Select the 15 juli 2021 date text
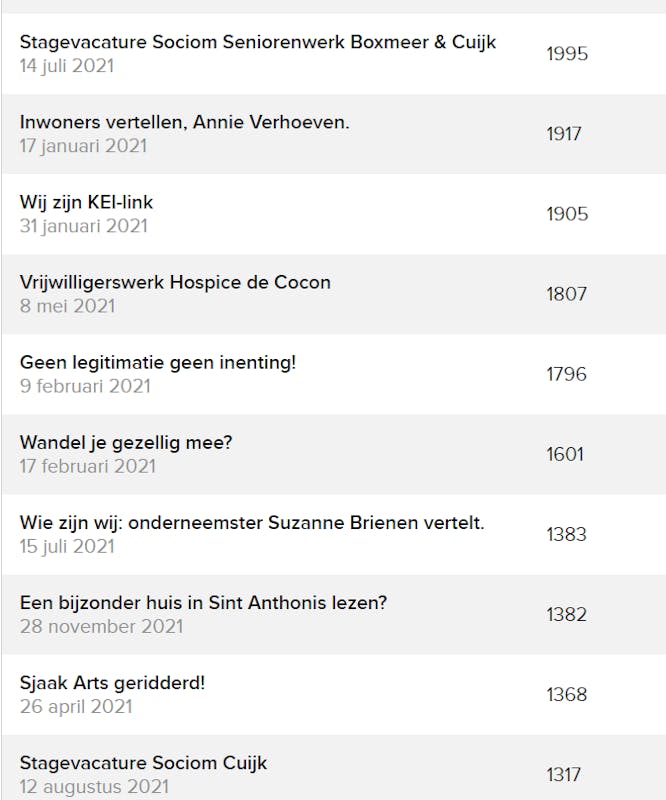This screenshot has width=666, height=800. click(x=67, y=546)
